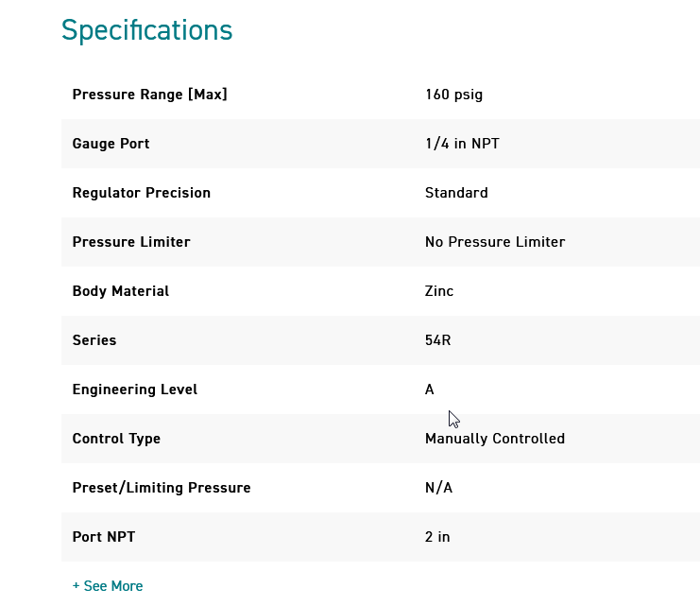Select the Port NPT label
Screen dimensions: 700x606
pos(104,537)
